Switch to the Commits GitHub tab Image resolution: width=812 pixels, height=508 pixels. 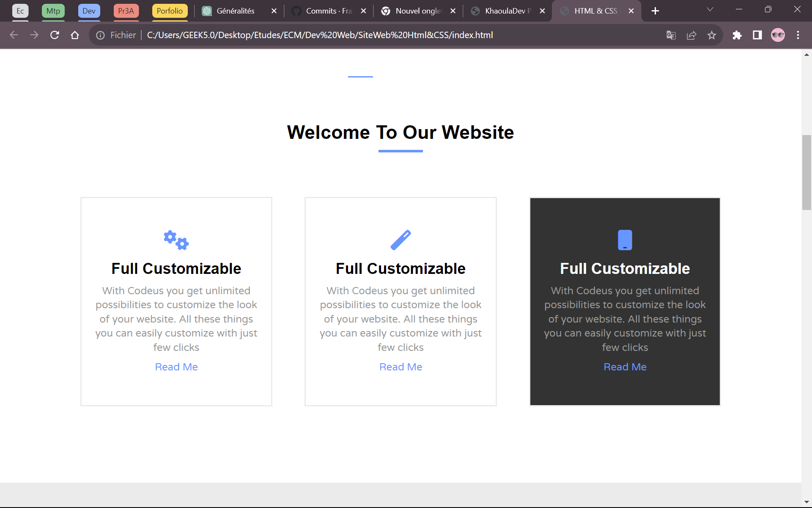point(329,11)
